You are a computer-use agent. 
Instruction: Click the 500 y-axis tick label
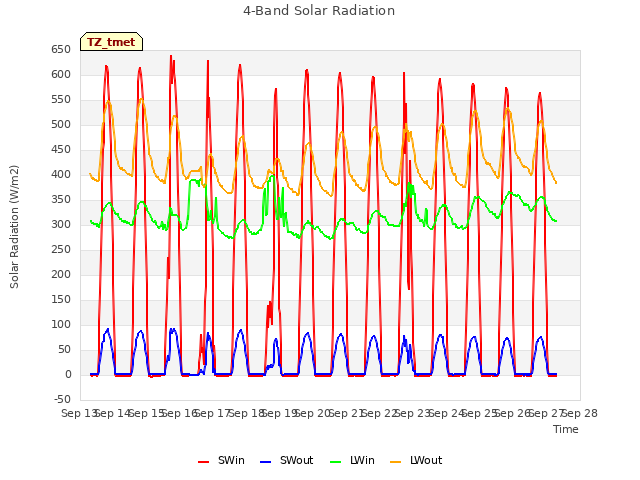[61, 124]
